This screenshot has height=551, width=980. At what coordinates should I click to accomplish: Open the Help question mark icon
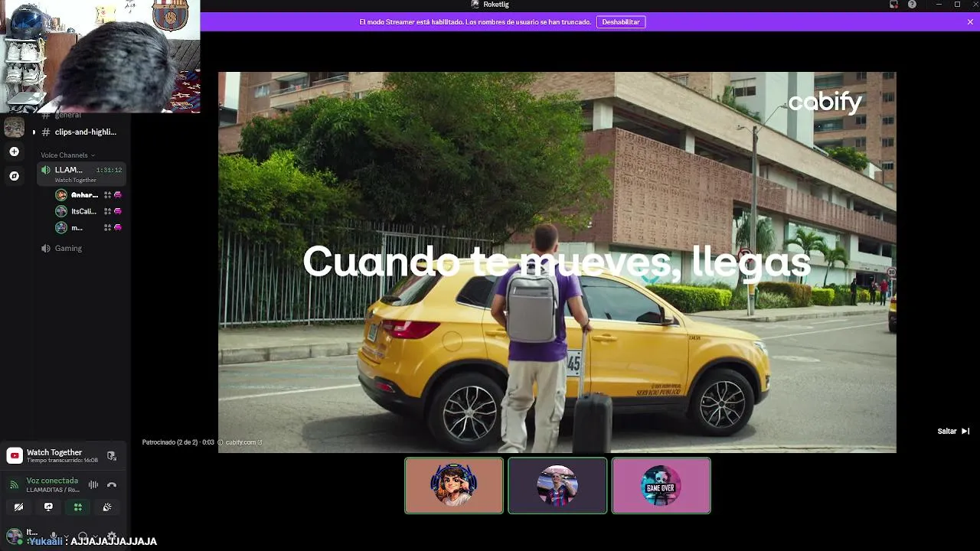tap(912, 5)
